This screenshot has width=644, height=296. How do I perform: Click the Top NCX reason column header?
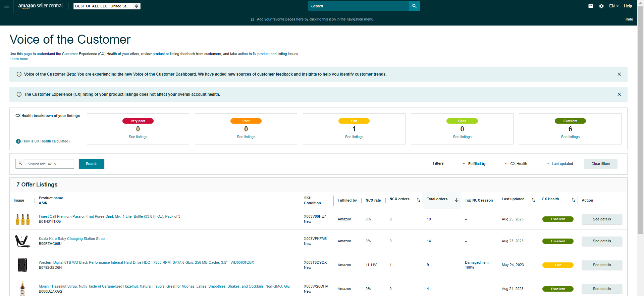click(479, 201)
